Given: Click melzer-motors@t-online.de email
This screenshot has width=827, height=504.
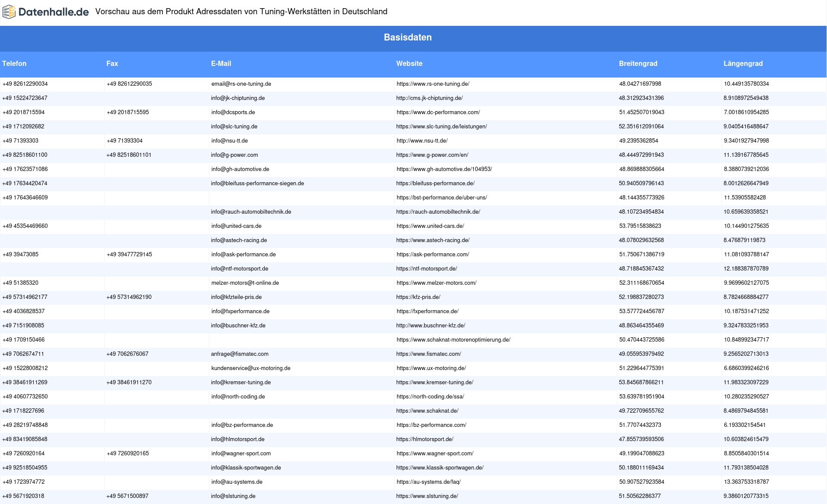Looking at the screenshot, I should pyautogui.click(x=245, y=283).
